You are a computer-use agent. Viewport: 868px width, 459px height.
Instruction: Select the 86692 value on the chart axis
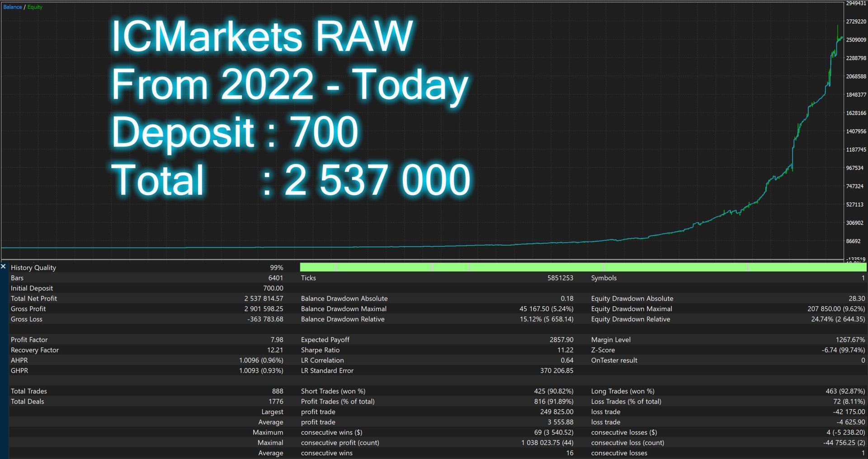coord(854,241)
